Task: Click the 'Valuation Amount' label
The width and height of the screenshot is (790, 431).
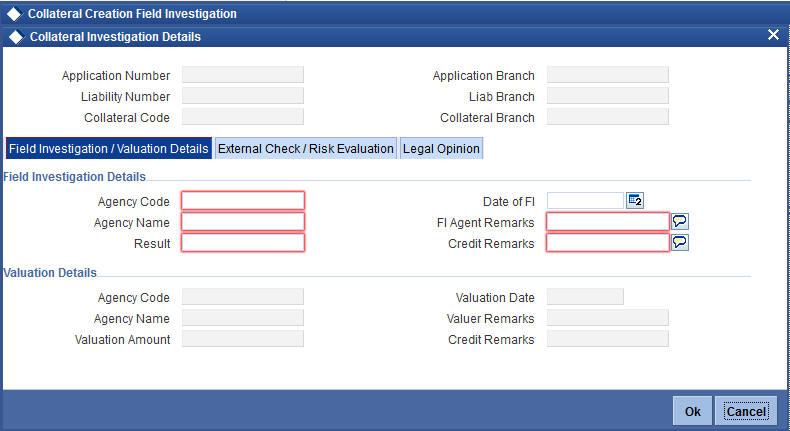Action: point(122,340)
